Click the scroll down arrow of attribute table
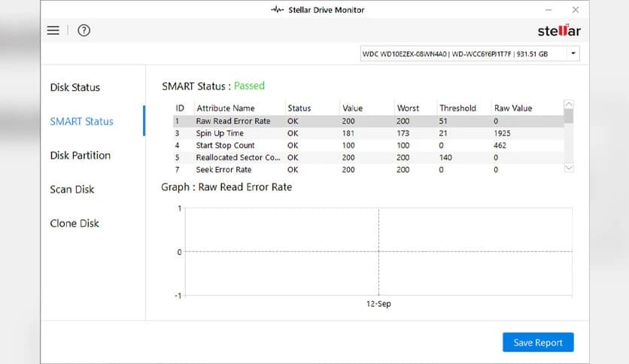The width and height of the screenshot is (629, 364). click(x=569, y=167)
